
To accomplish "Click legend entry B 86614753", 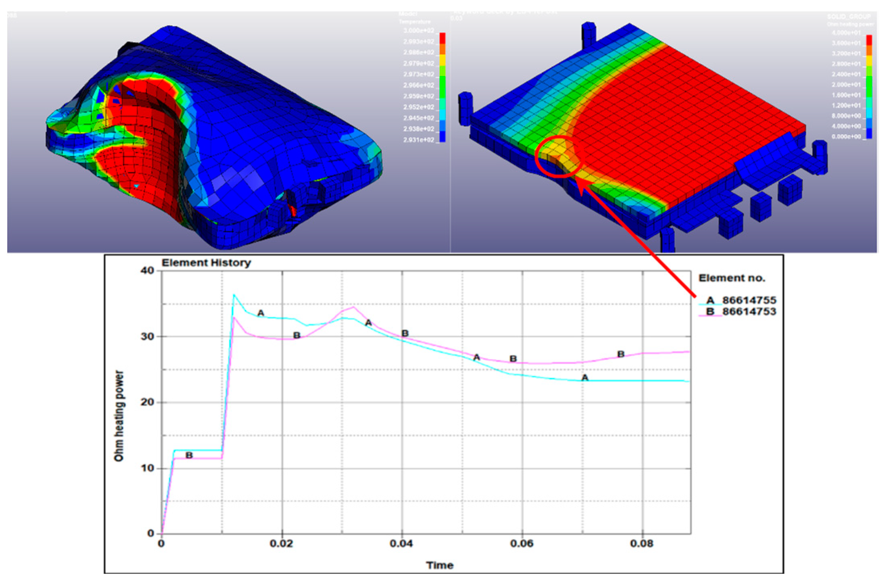I will point(741,312).
